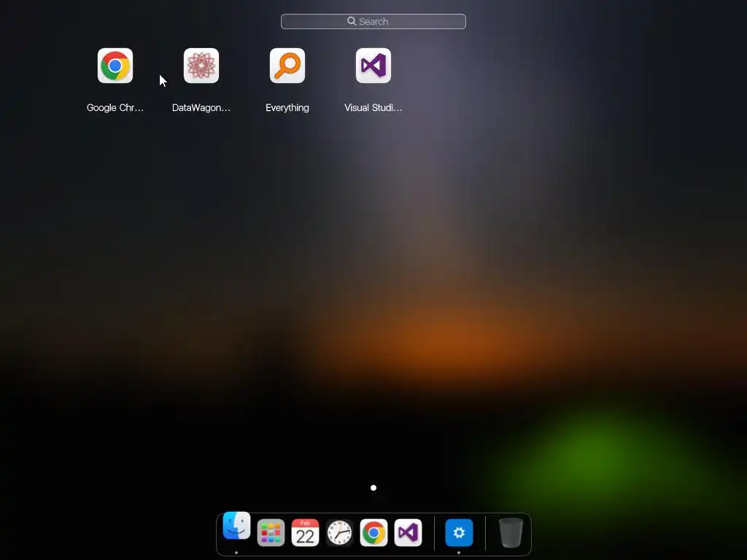Select the launchpad page indicator dot
Screen dimensions: 747x560
(x=373, y=488)
